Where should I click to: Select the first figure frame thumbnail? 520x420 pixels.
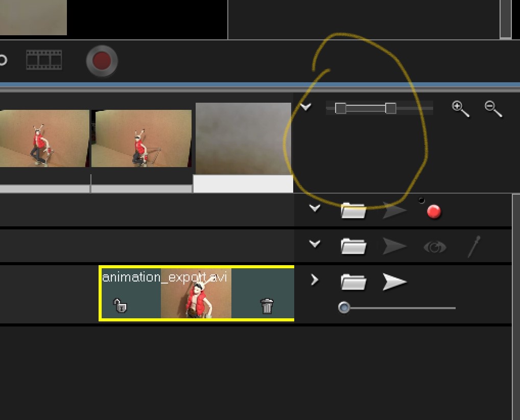coord(44,138)
